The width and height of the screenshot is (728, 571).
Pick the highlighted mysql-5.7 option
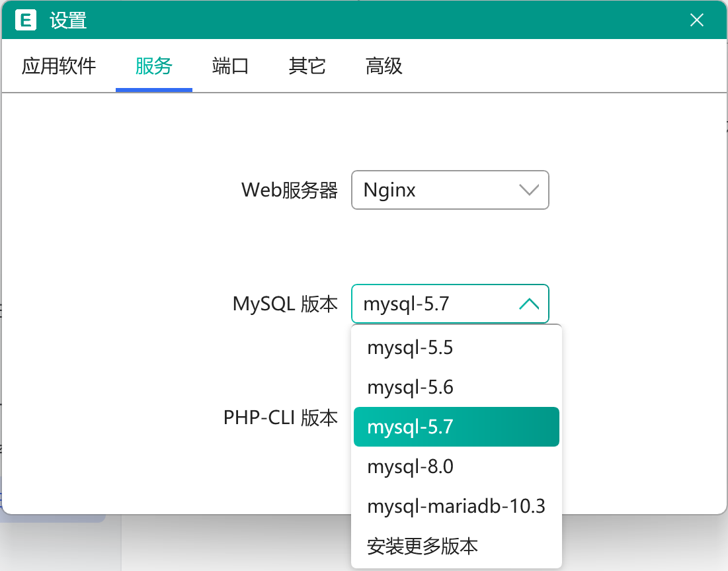[456, 427]
